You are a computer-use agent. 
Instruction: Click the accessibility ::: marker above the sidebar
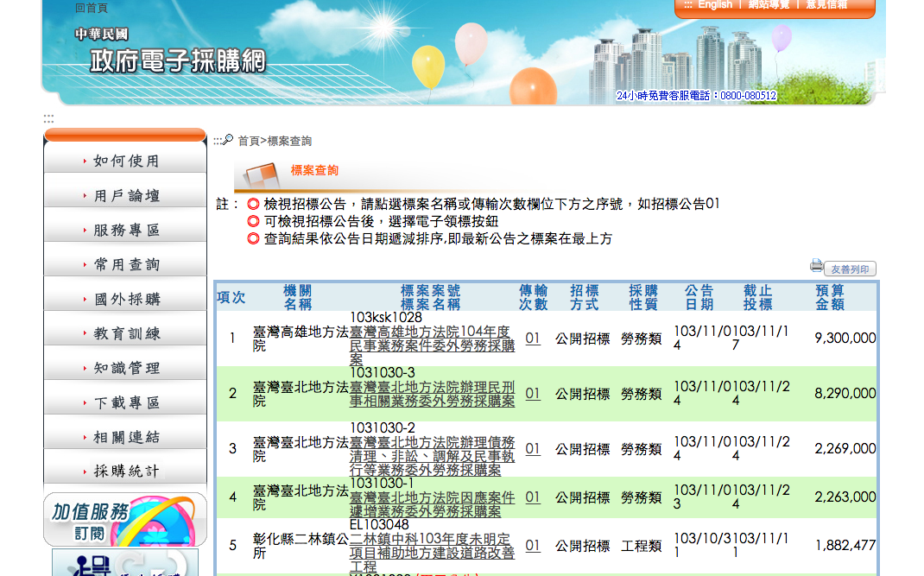pos(48,118)
